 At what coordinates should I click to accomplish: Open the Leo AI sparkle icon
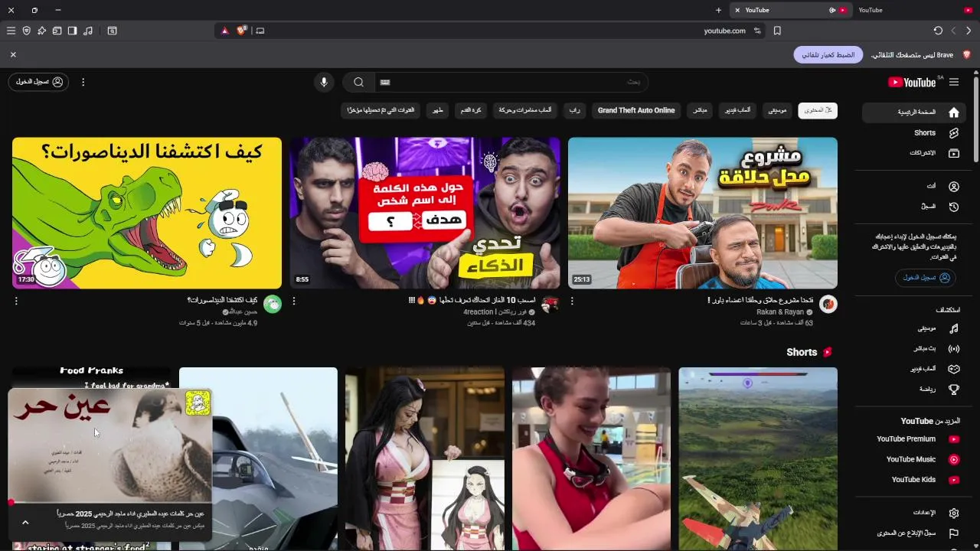[41, 31]
